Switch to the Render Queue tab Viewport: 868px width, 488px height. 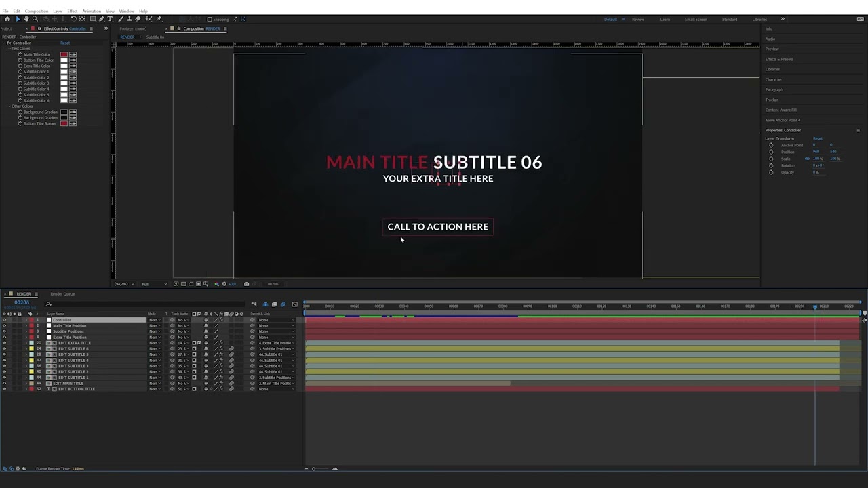[x=62, y=294]
